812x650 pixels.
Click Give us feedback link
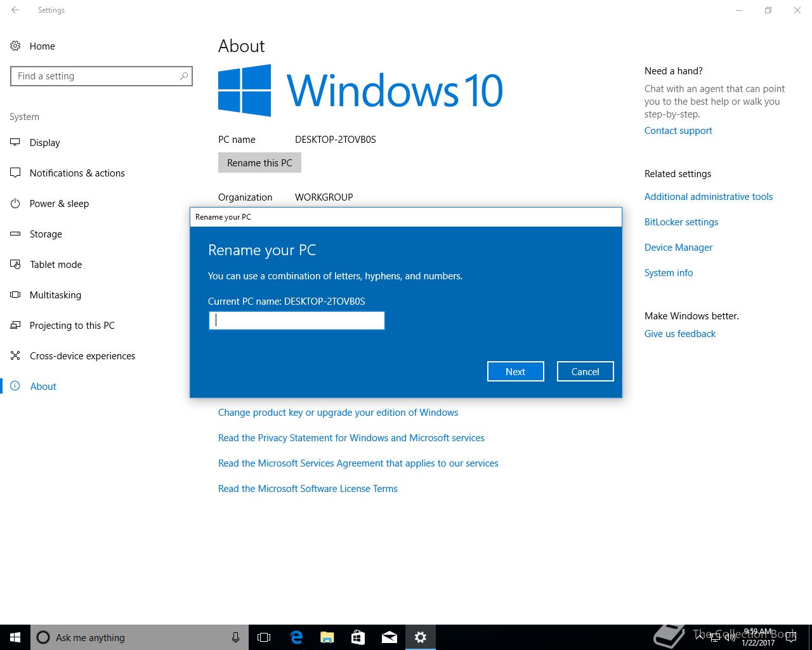pyautogui.click(x=680, y=334)
